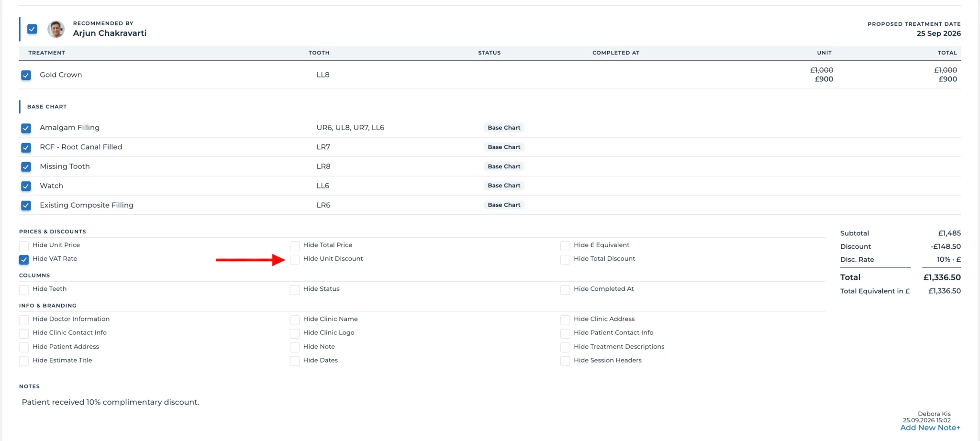Click Arjun Chakravarti's avatar photo

56,29
